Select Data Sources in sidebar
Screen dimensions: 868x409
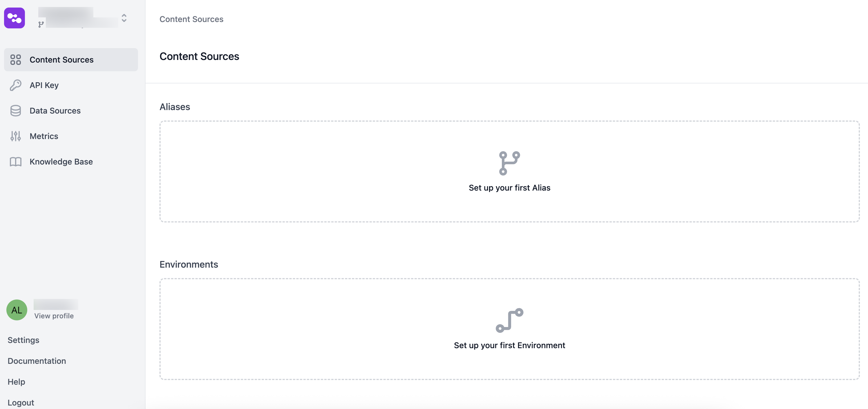tap(55, 111)
